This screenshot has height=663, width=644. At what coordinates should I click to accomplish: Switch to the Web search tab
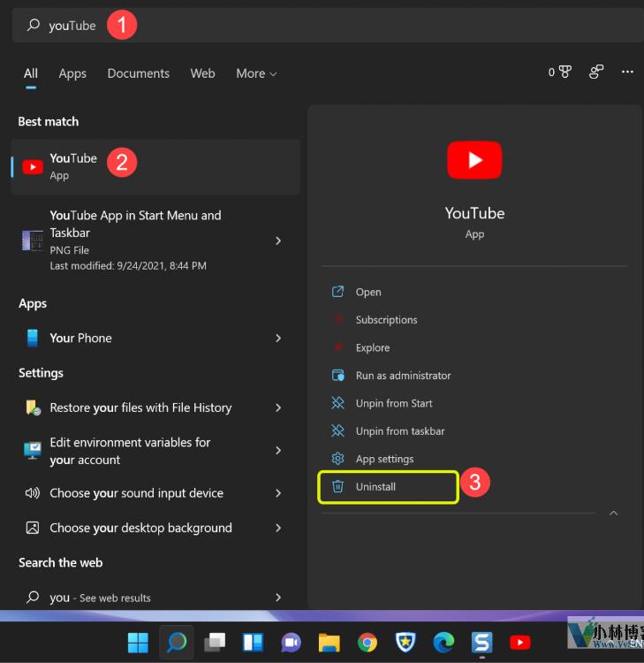click(202, 73)
